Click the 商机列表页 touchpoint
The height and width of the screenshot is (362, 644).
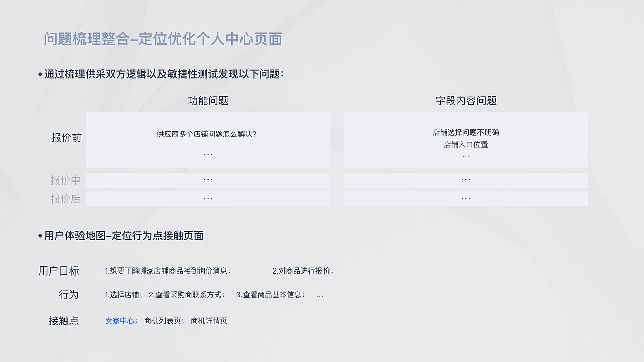pos(164,321)
